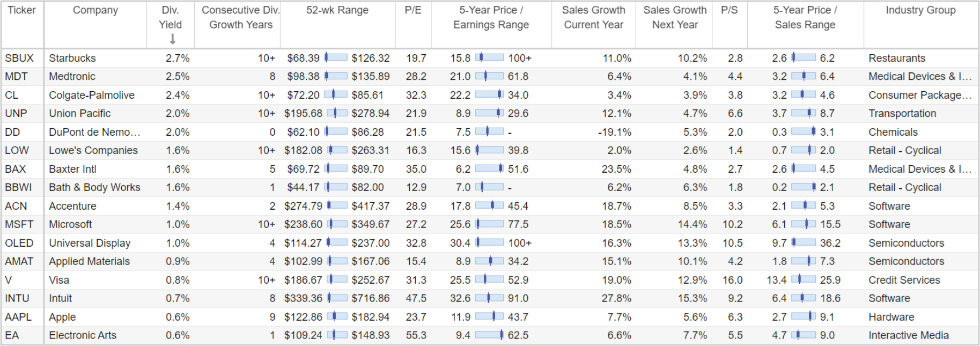Select the Applied Materials company name

click(x=90, y=261)
